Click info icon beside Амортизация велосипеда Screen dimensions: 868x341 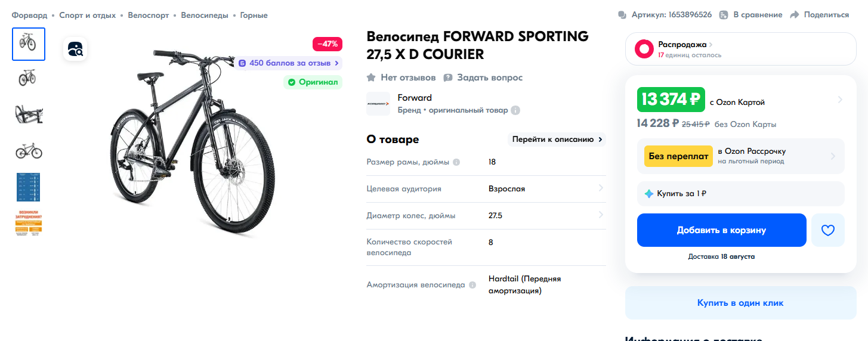pos(472,285)
